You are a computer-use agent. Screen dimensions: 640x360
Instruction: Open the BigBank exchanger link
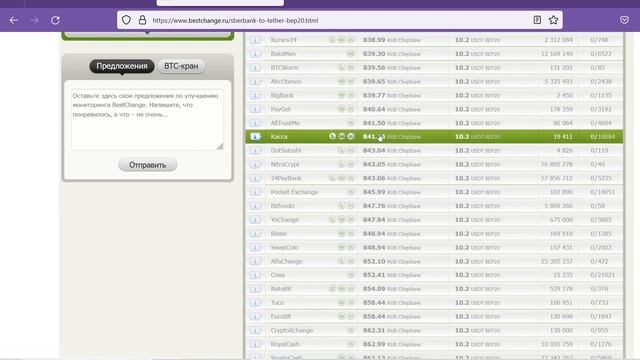point(282,96)
